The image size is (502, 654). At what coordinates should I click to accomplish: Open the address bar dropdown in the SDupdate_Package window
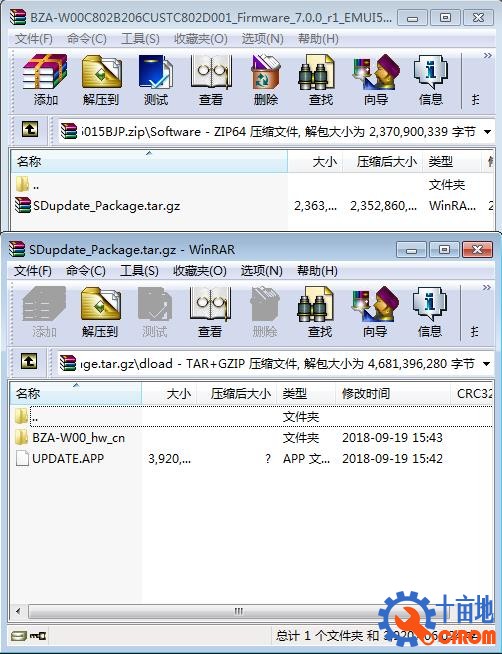click(x=486, y=364)
